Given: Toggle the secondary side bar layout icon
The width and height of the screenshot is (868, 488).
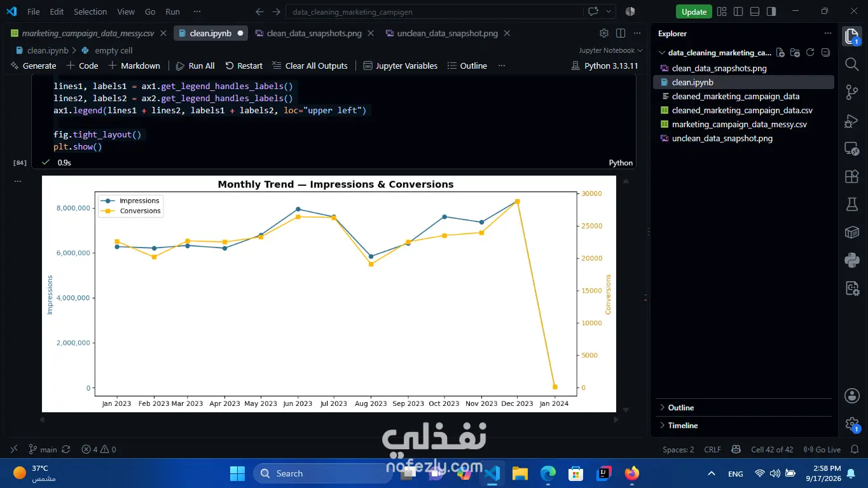Looking at the screenshot, I should [x=771, y=11].
